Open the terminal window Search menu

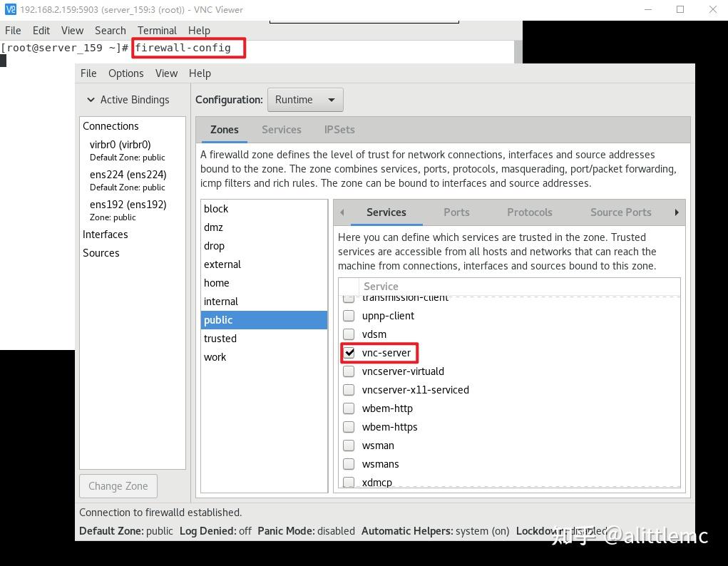pyautogui.click(x=110, y=31)
